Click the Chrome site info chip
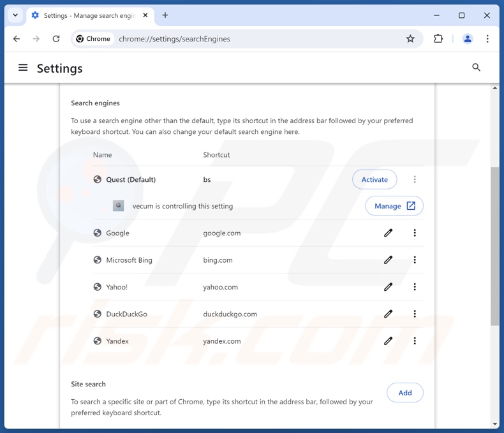 click(93, 39)
